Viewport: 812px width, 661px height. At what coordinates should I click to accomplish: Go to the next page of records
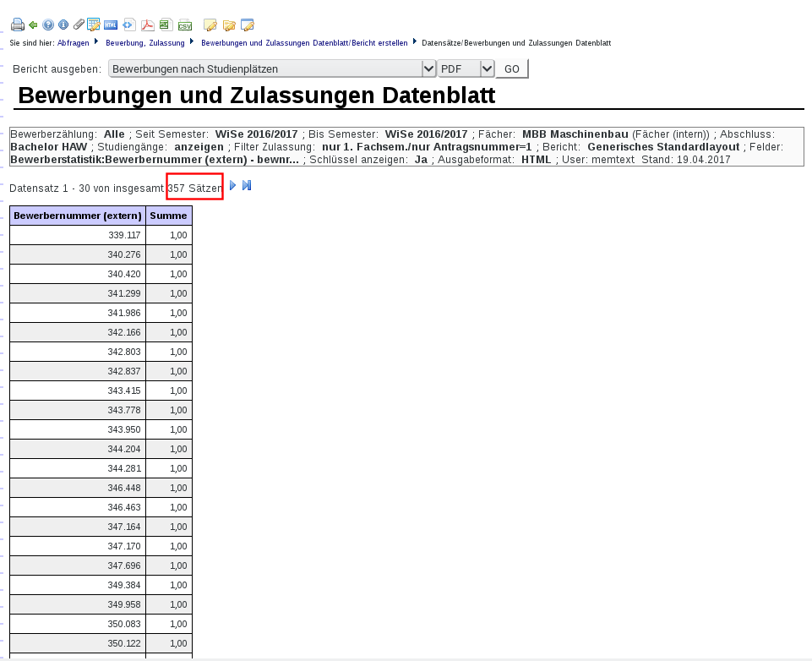(x=232, y=185)
